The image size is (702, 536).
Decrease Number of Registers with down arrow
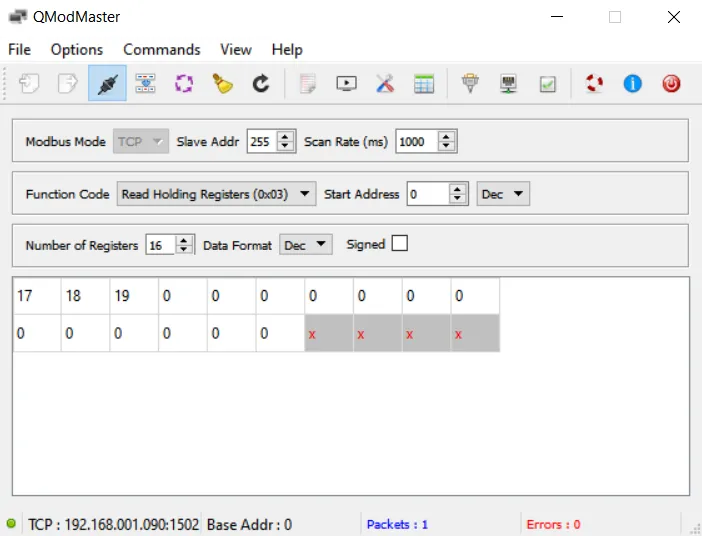(185, 250)
